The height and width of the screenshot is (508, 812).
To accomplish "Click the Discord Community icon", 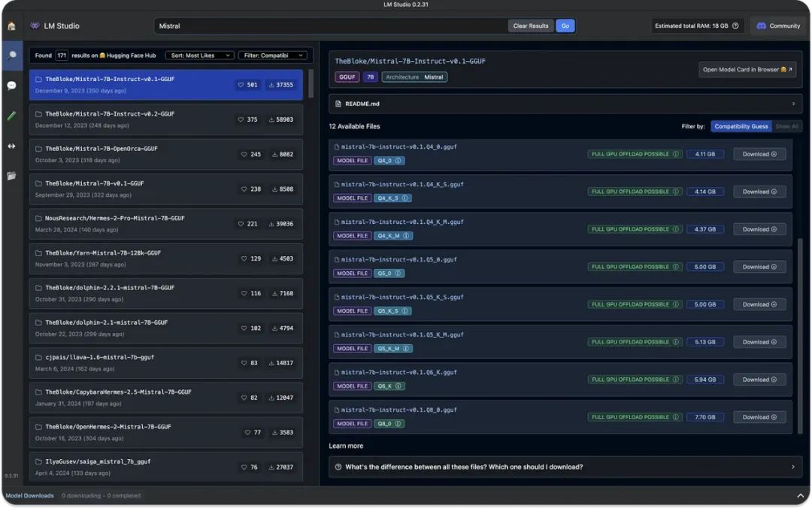I will click(x=761, y=26).
